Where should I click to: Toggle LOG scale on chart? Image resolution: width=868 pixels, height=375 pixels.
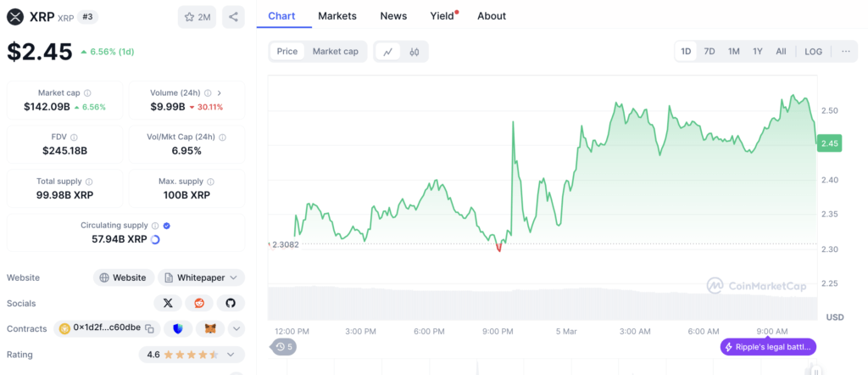click(813, 52)
